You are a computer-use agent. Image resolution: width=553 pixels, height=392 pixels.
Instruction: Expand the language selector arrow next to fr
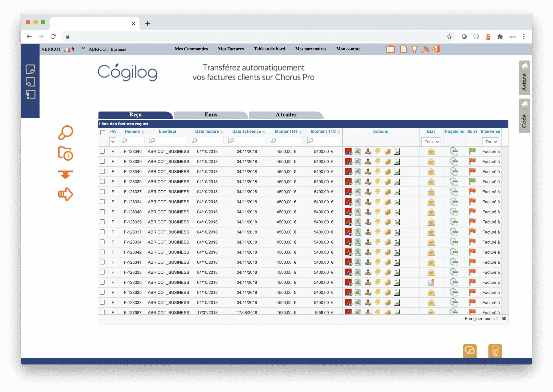click(x=83, y=49)
